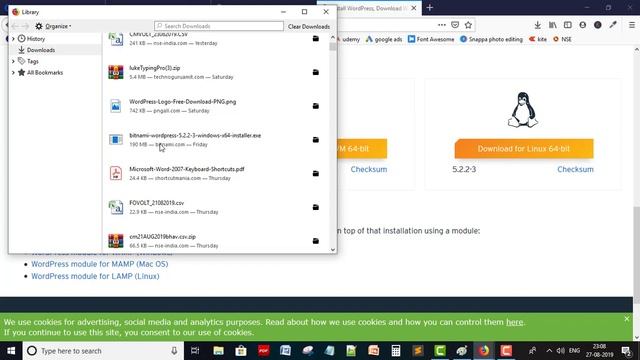Click Clear Downloads button
The image size is (640, 360).
309,27
